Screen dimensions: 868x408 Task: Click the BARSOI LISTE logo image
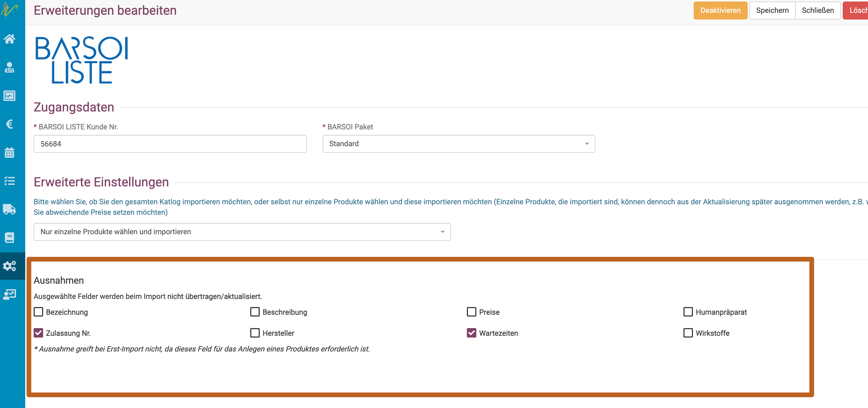82,60
